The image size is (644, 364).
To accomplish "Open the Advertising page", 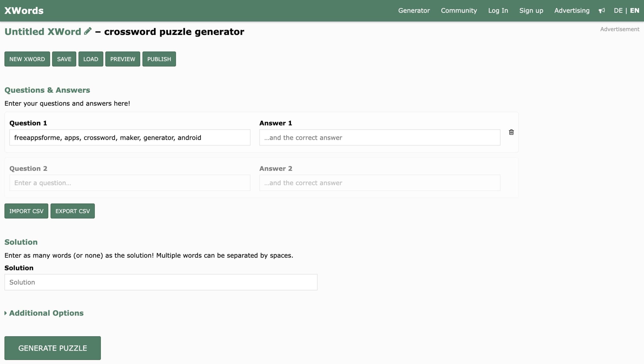I will [x=572, y=11].
